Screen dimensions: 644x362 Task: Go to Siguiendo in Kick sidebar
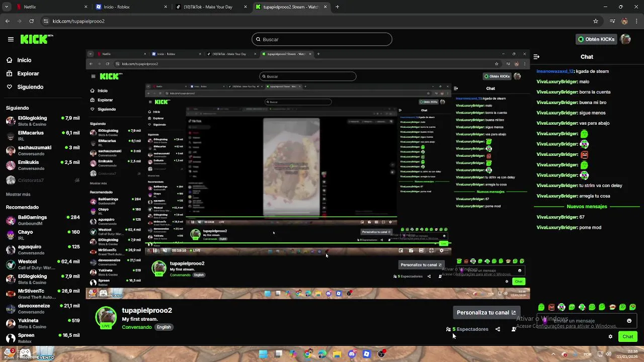pos(30,87)
